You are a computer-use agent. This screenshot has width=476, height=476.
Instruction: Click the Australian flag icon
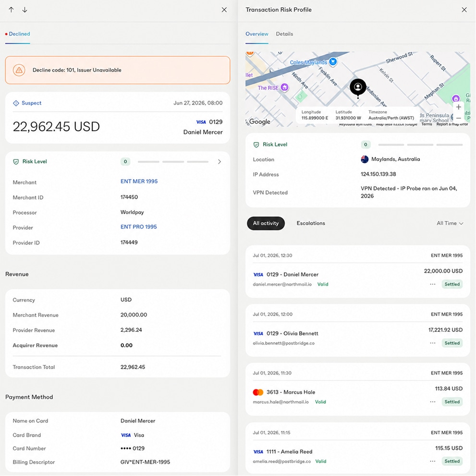point(365,159)
